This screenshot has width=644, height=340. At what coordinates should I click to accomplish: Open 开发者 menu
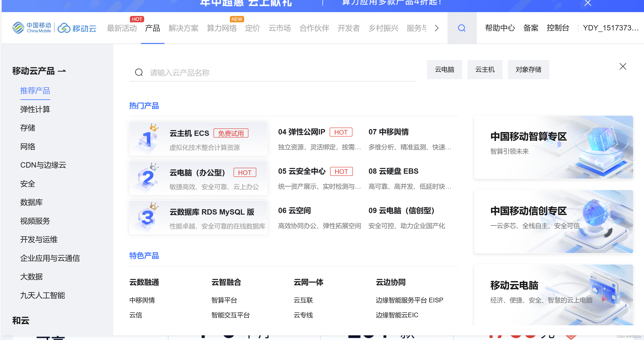pos(349,28)
